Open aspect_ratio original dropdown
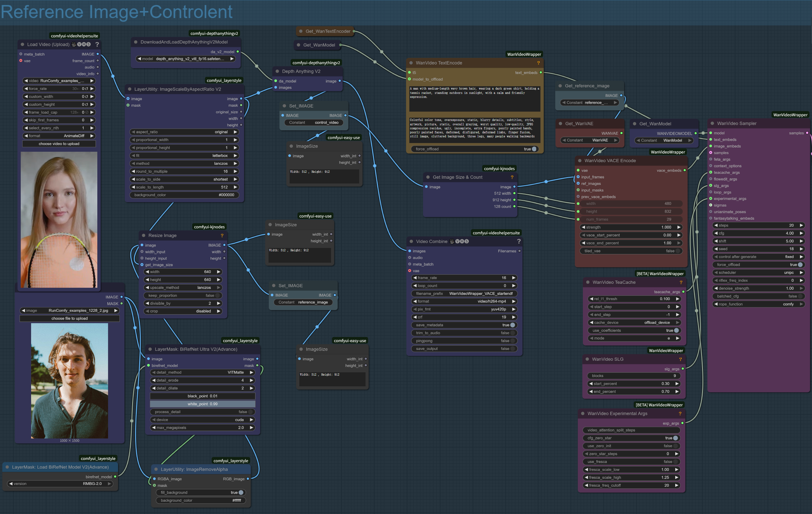This screenshot has height=514, width=812. (184, 132)
